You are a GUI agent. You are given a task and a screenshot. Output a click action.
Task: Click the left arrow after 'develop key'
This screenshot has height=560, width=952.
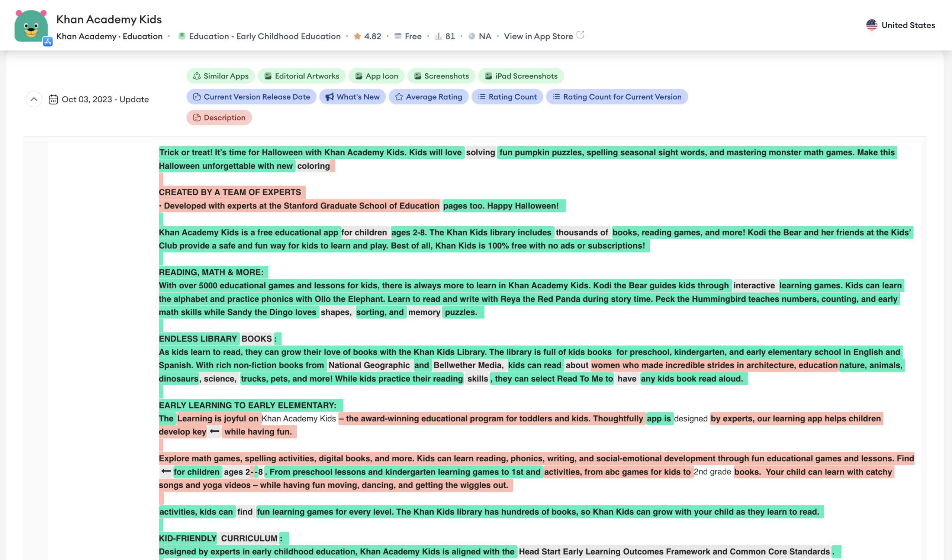pyautogui.click(x=215, y=431)
